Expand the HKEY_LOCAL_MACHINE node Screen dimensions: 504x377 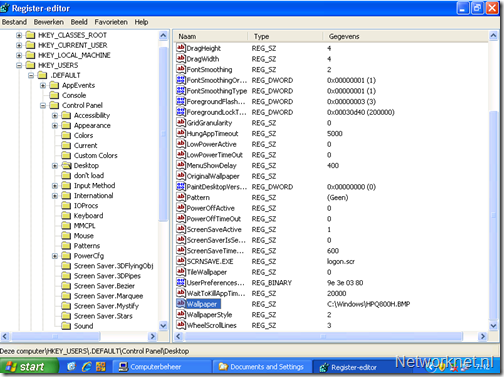point(19,55)
